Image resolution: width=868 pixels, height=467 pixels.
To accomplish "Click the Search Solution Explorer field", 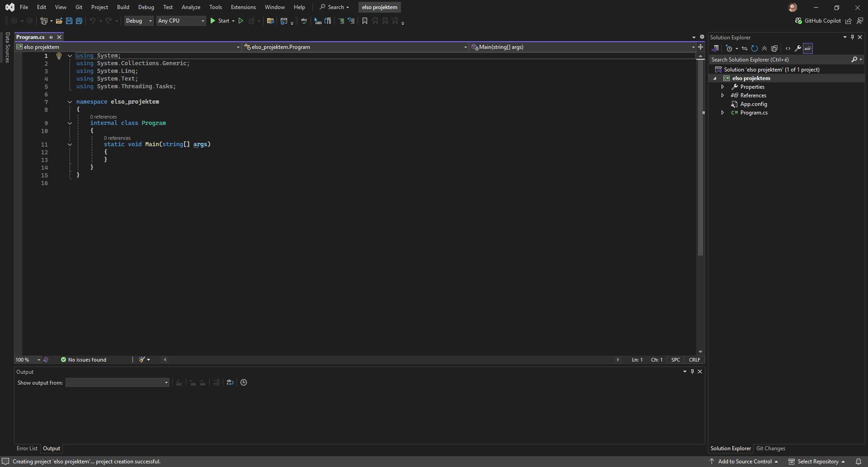I will point(780,60).
